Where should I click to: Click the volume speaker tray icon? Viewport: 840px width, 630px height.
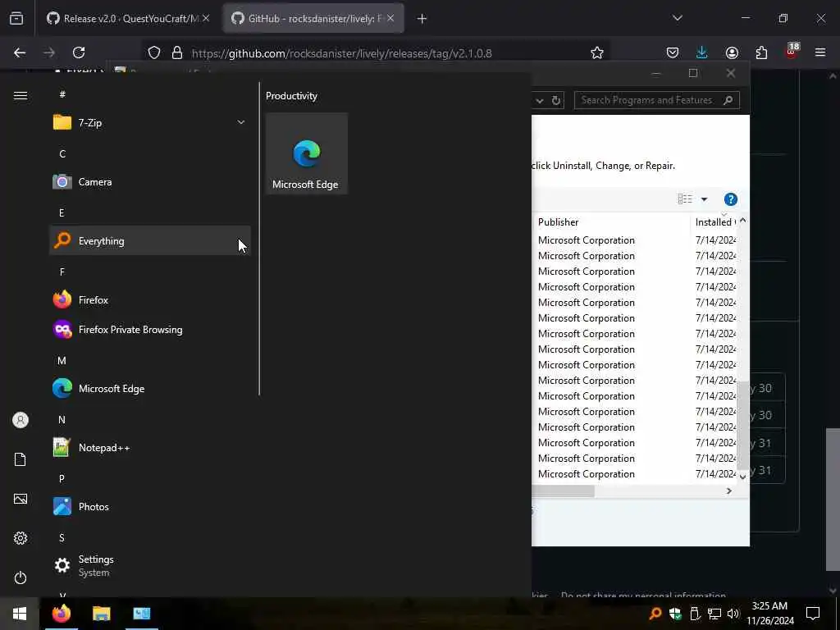(x=733, y=614)
